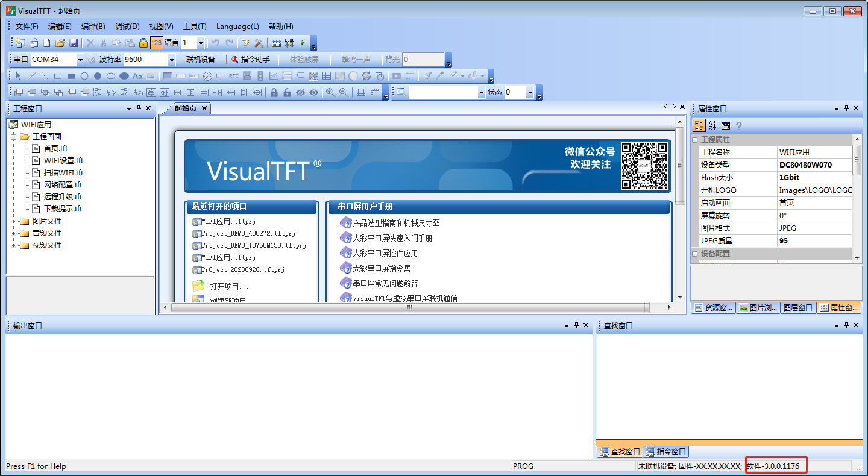Viewport: 868px width, 476px height.
Task: Select the QR code control tool
Action: (x=313, y=76)
